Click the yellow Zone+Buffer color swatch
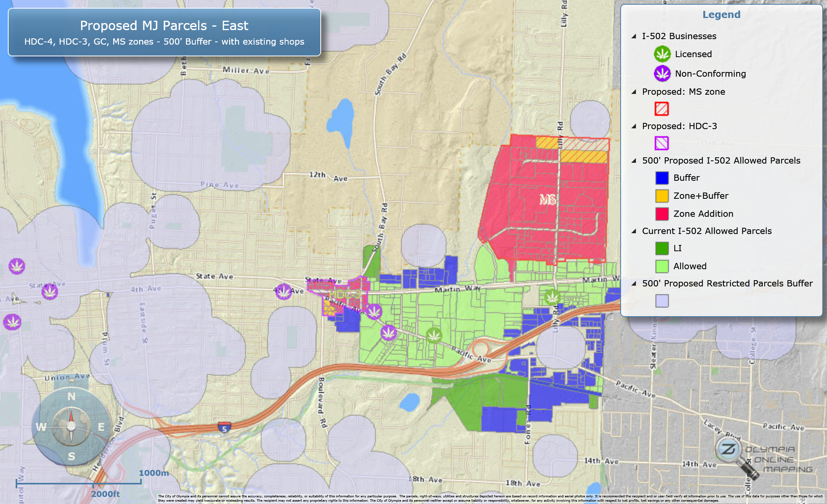The height and width of the screenshot is (504, 827). tap(662, 196)
